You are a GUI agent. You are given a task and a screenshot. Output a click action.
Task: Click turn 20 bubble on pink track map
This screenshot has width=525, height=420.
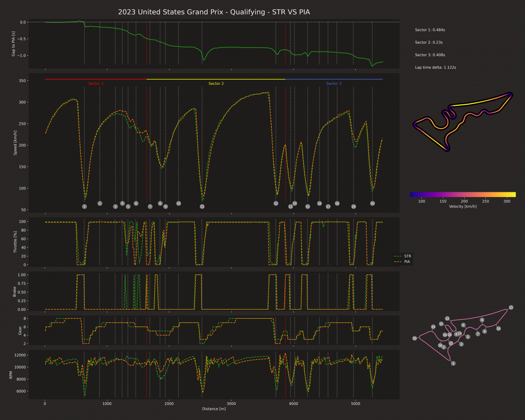click(414, 338)
